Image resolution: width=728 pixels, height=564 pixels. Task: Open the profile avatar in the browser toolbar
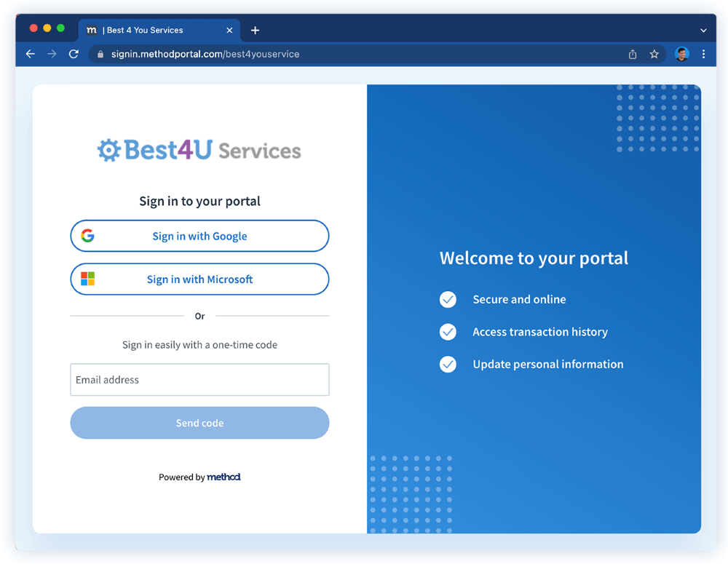point(681,55)
